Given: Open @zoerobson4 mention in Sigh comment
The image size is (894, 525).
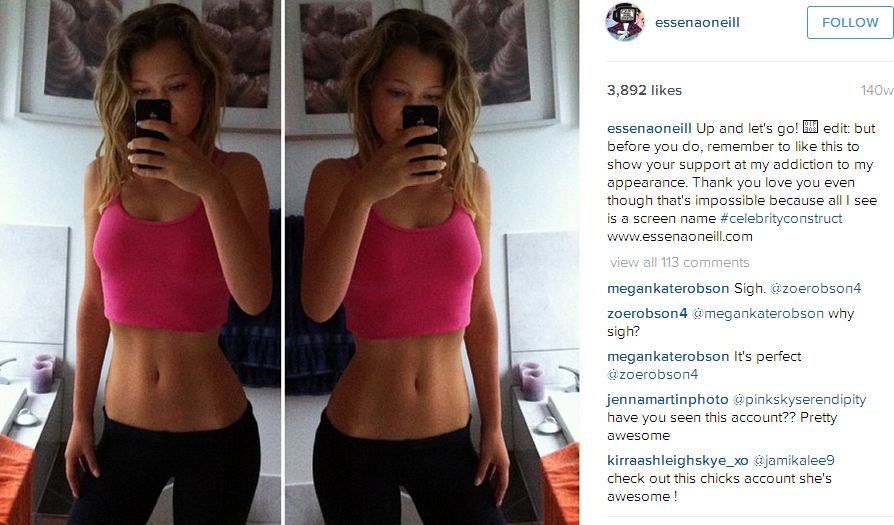Looking at the screenshot, I should (x=815, y=288).
